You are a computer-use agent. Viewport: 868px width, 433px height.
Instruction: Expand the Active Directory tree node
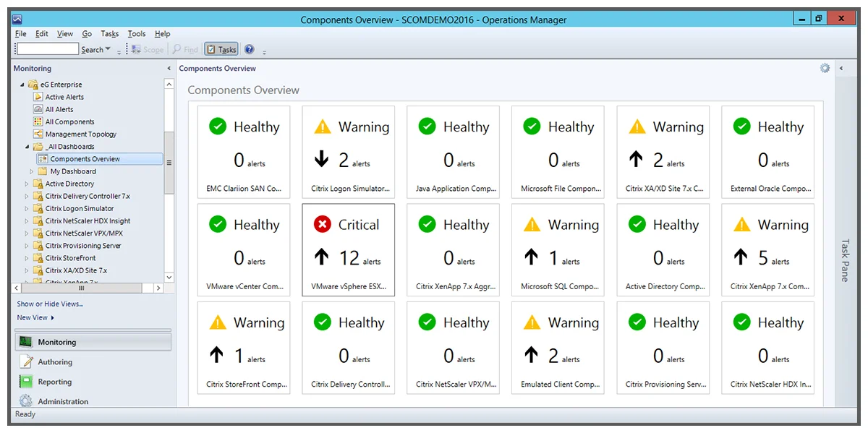[x=27, y=184]
